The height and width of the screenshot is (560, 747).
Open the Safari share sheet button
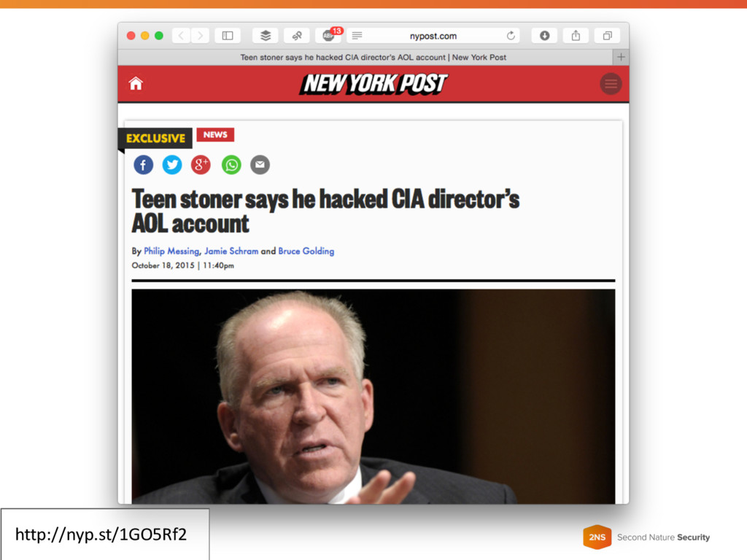(576, 36)
